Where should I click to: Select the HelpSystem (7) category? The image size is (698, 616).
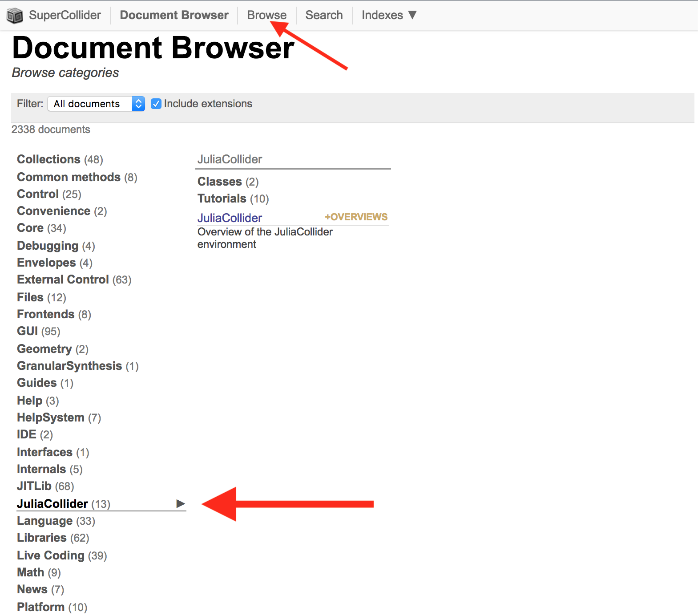[59, 417]
